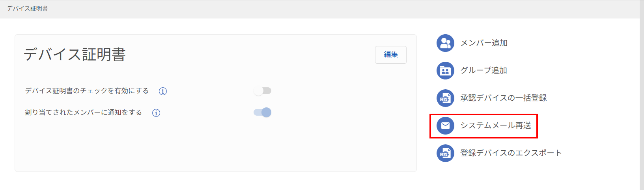Click the デバイス証明書 breadcrumb in top bar
644x190 pixels.
pos(27,8)
